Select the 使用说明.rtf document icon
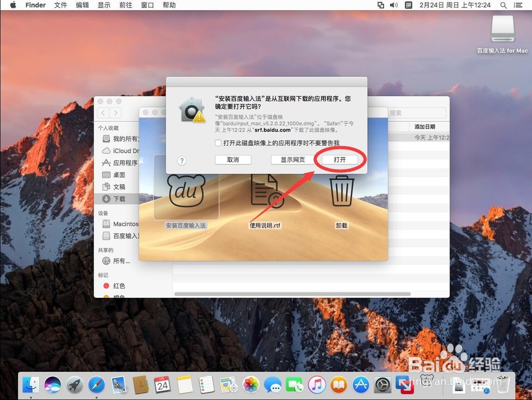The height and width of the screenshot is (400, 532). click(267, 190)
